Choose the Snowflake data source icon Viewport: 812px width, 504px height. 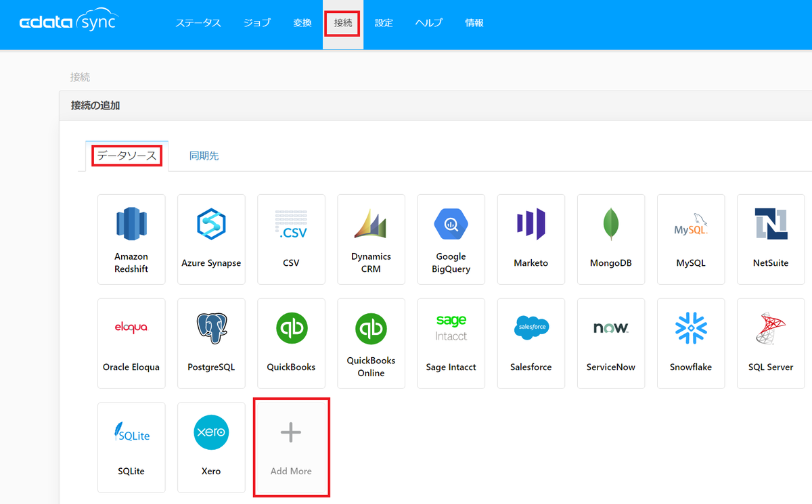click(x=691, y=344)
